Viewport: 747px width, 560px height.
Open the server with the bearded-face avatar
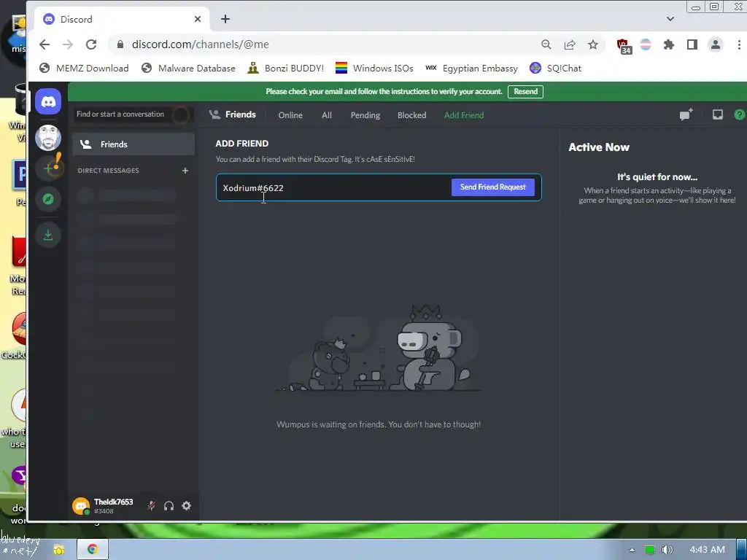click(48, 137)
